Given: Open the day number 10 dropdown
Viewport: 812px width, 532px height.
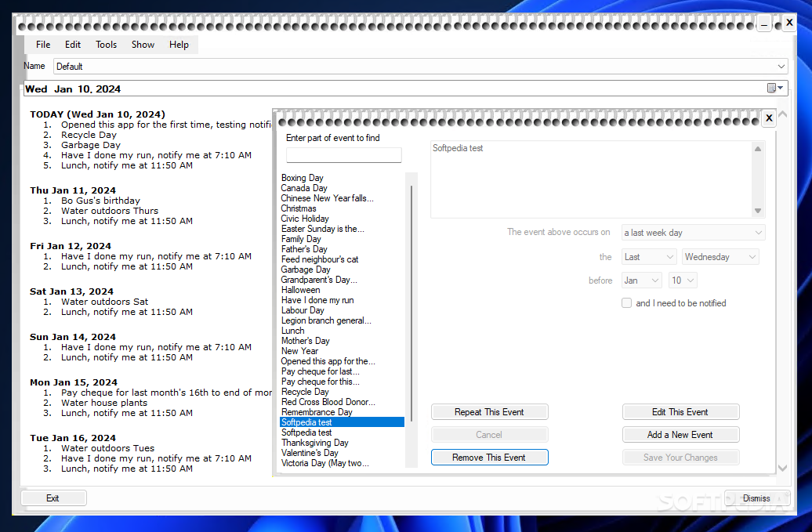Looking at the screenshot, I should 683,280.
